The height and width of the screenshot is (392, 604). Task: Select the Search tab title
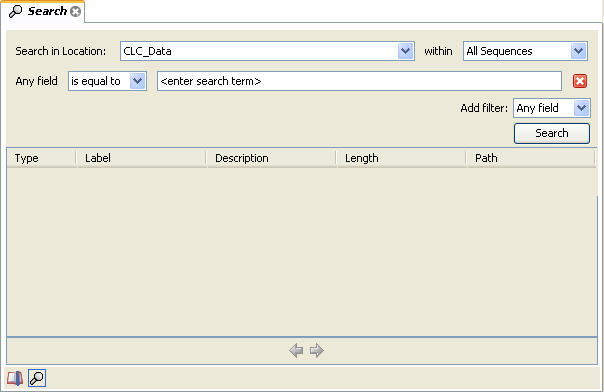tap(47, 11)
